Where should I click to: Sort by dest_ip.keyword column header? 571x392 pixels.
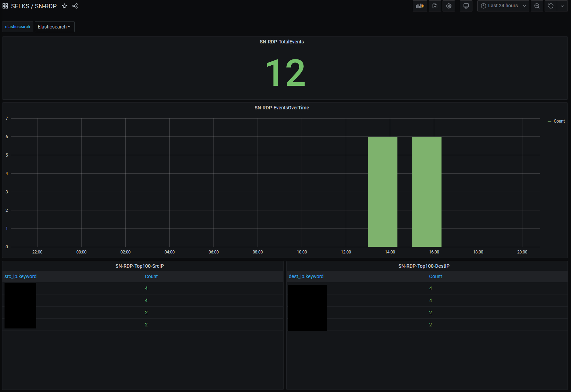coord(306,276)
